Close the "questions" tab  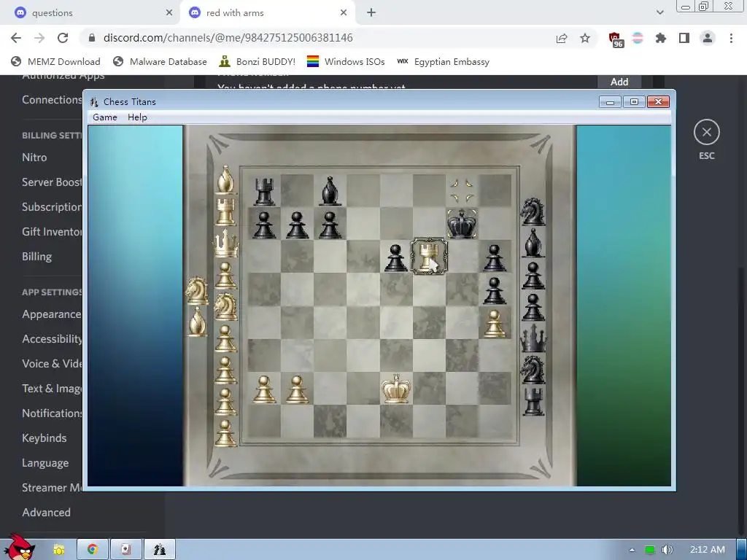click(x=169, y=13)
